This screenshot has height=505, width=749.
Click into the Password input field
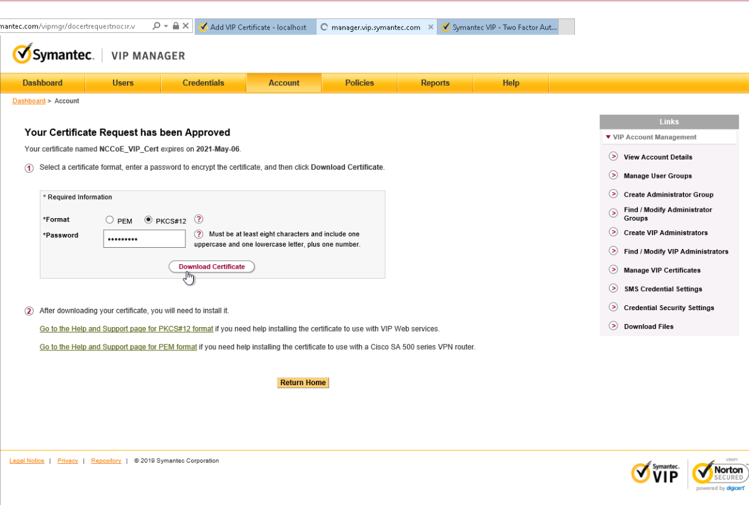point(144,238)
